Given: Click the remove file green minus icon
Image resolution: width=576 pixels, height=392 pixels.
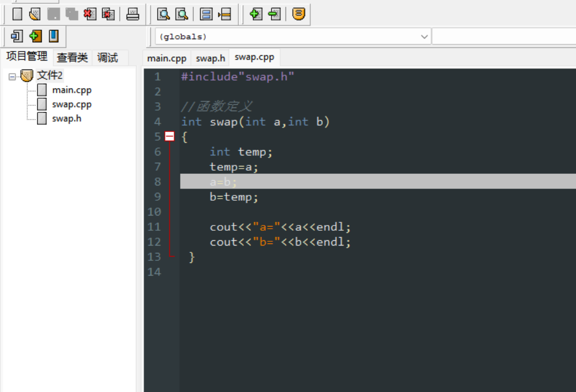Looking at the screenshot, I should [x=274, y=14].
